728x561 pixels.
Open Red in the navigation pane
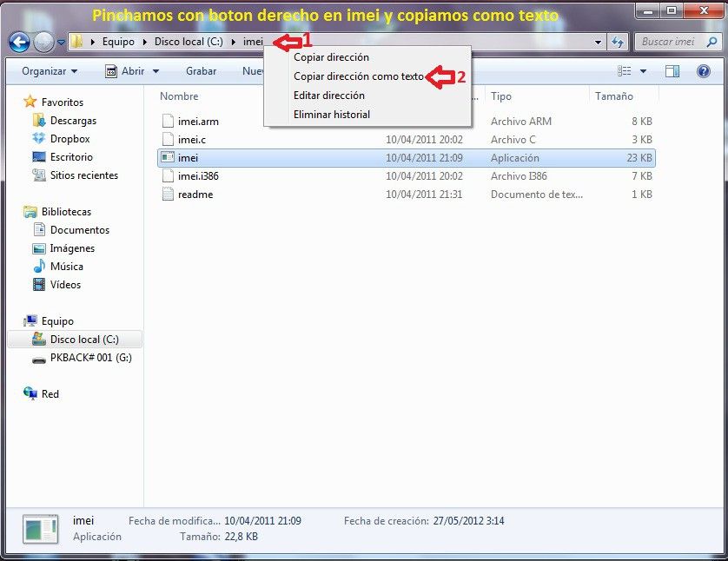(x=50, y=394)
